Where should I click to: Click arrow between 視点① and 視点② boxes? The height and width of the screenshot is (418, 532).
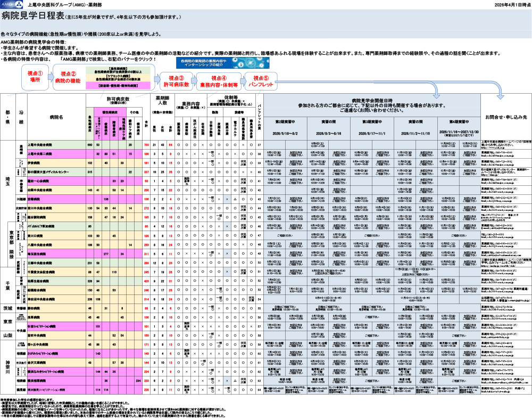51,77
